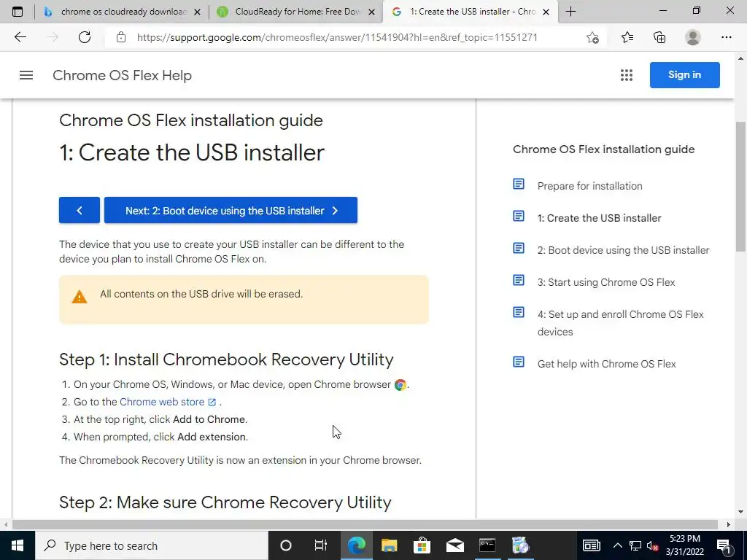The image size is (747, 560).
Task: Open 2: Boot device using USB installer sidebar link
Action: [624, 250]
